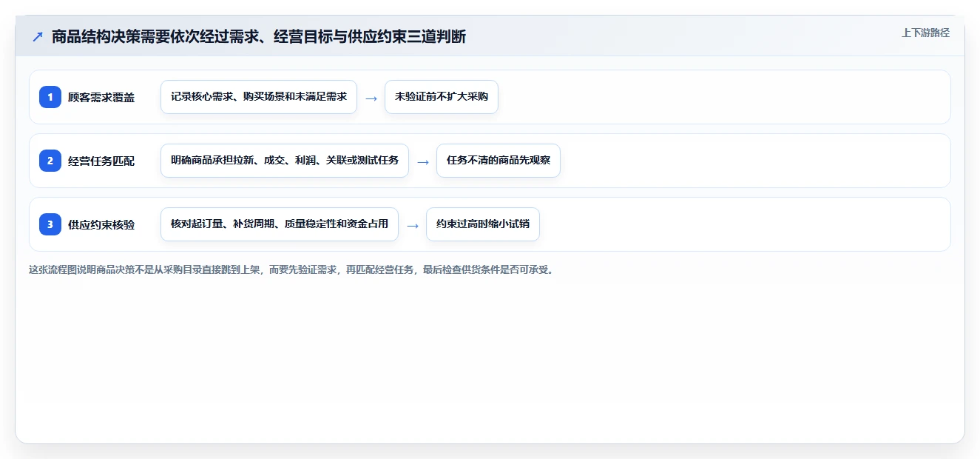Select the 供应约束核验 step label
Screen dimensions: 980x459
click(101, 224)
